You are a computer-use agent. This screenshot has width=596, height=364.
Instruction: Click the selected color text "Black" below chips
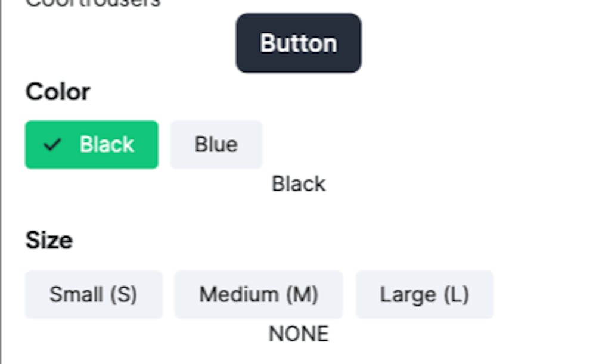299,184
